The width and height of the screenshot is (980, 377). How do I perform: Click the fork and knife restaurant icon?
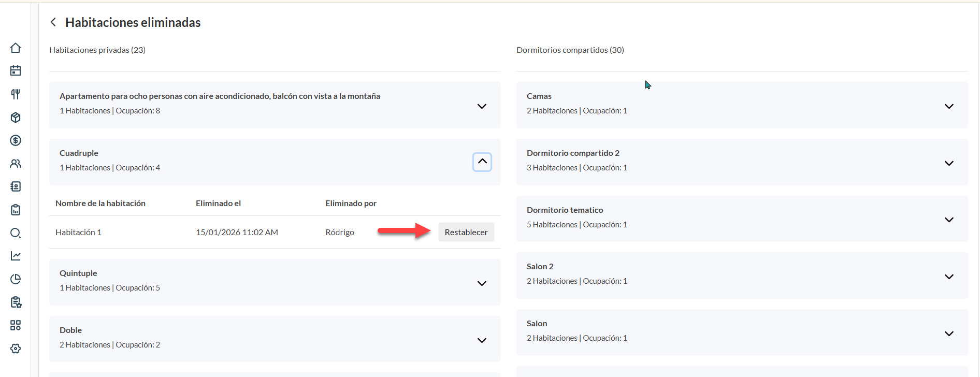[16, 94]
